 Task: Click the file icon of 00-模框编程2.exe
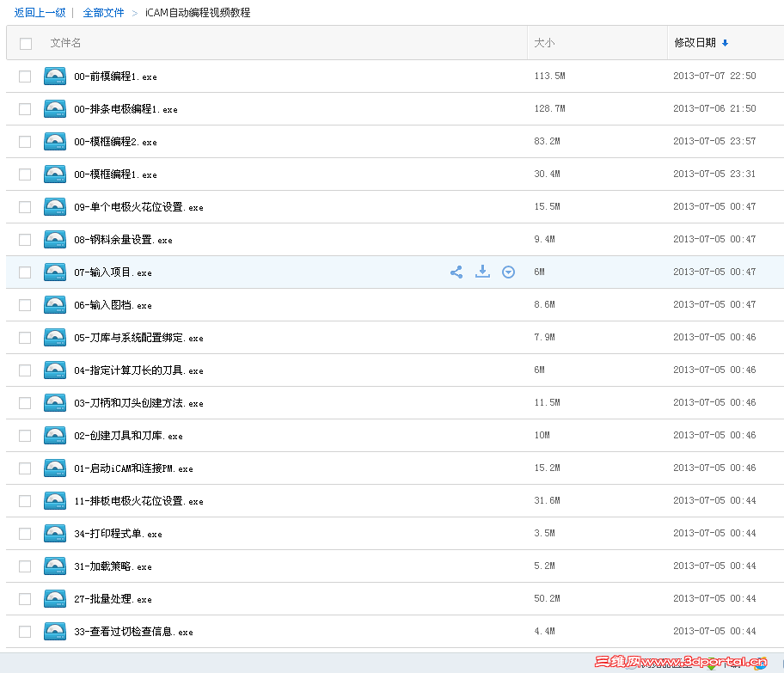[x=55, y=142]
